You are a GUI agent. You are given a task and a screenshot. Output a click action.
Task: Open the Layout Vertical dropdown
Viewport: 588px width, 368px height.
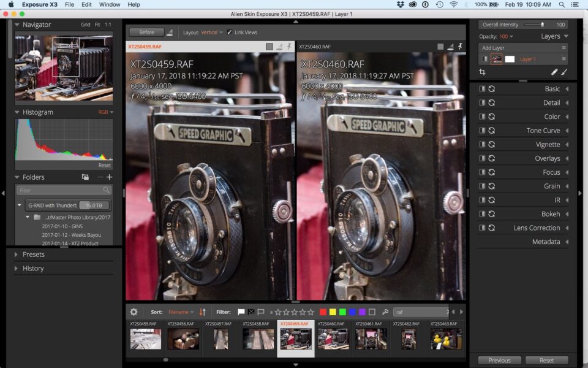point(211,33)
